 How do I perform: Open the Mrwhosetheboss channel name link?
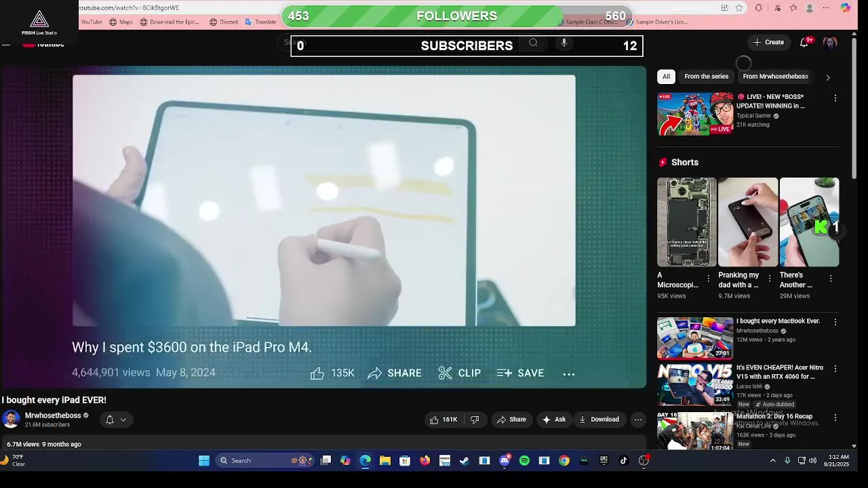[53, 415]
